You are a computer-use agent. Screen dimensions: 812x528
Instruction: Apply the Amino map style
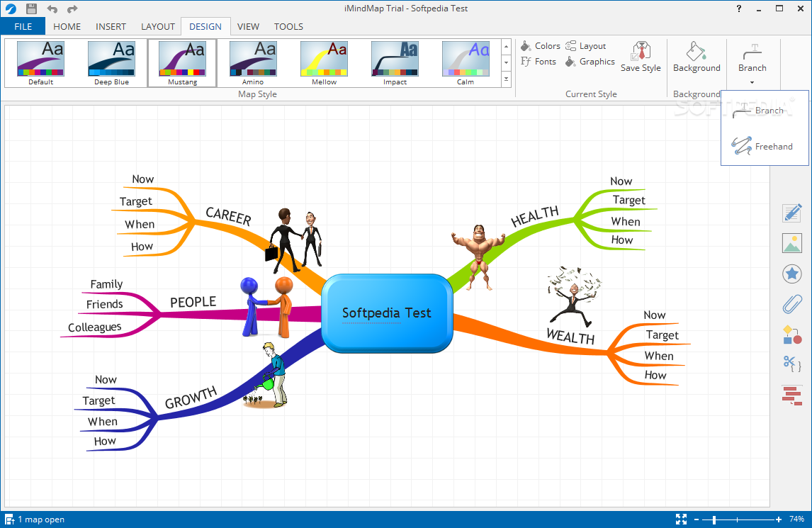coord(253,62)
